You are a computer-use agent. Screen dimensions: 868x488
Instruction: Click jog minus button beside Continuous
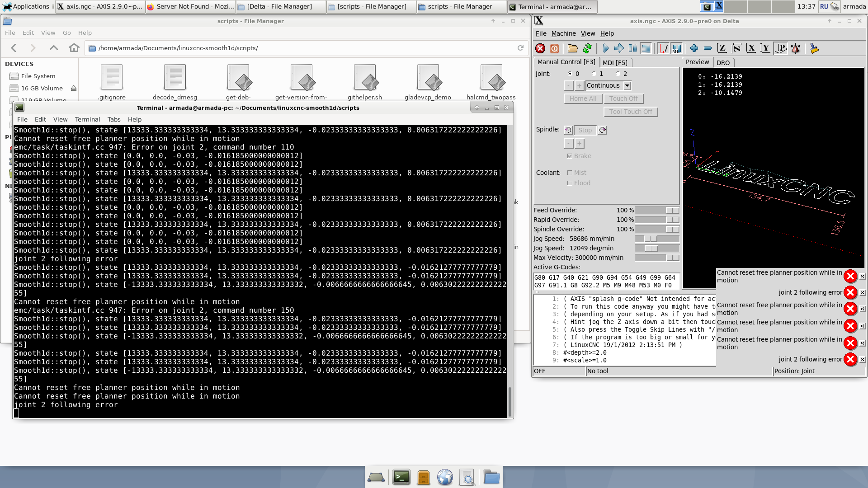pos(569,85)
